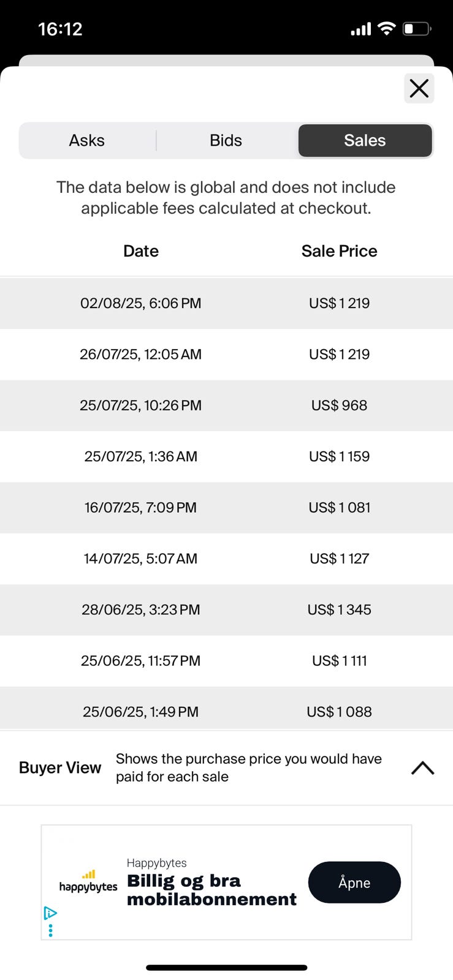Image resolution: width=453 pixels, height=980 pixels.
Task: Select the 02/08/25 sale at US$1 219
Action: click(x=226, y=303)
